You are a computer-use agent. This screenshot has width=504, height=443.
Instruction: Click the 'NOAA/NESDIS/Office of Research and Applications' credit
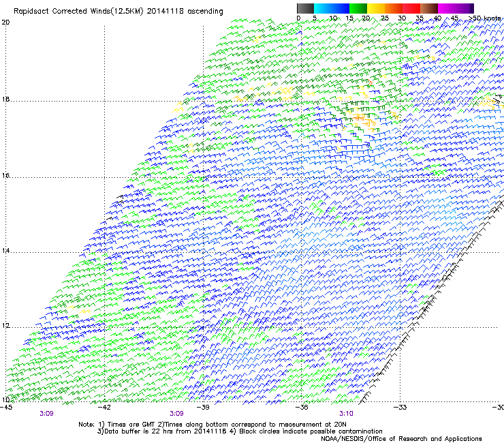[x=401, y=439]
